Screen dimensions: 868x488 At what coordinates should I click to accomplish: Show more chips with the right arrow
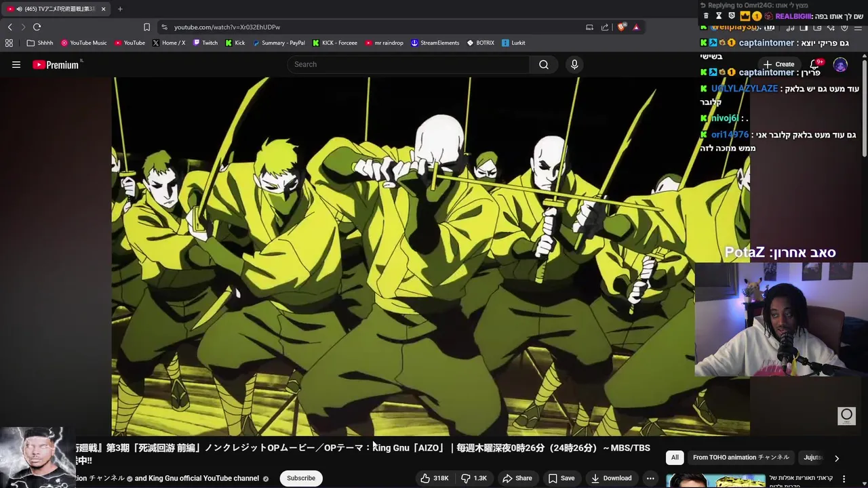point(837,458)
